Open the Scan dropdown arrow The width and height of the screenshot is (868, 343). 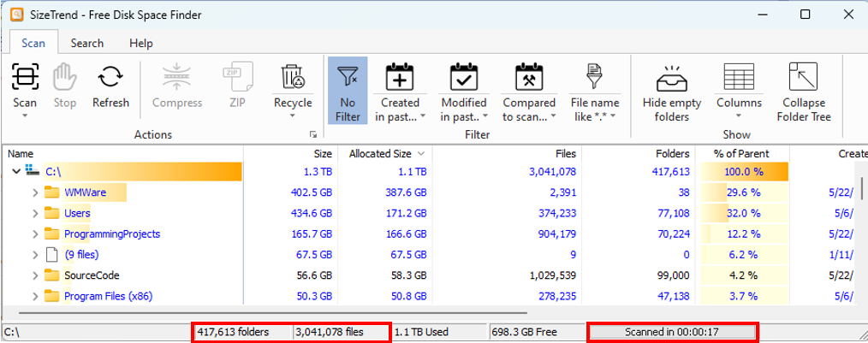[25, 116]
